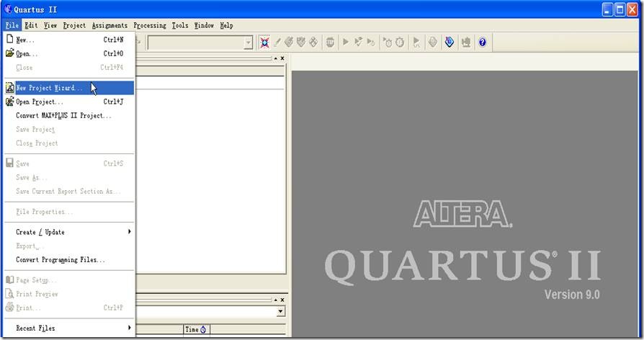644x340 pixels.
Task: Click the Stop Processing toolbar icon
Action: coord(329,42)
